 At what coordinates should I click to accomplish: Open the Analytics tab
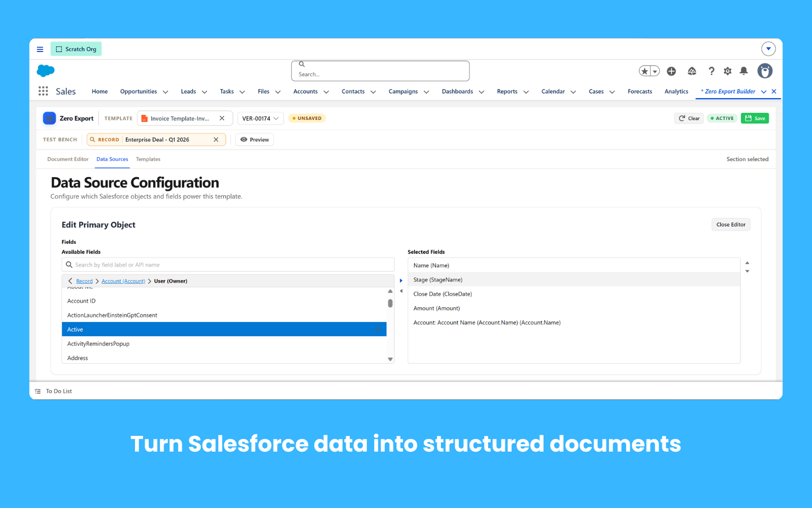click(x=676, y=91)
